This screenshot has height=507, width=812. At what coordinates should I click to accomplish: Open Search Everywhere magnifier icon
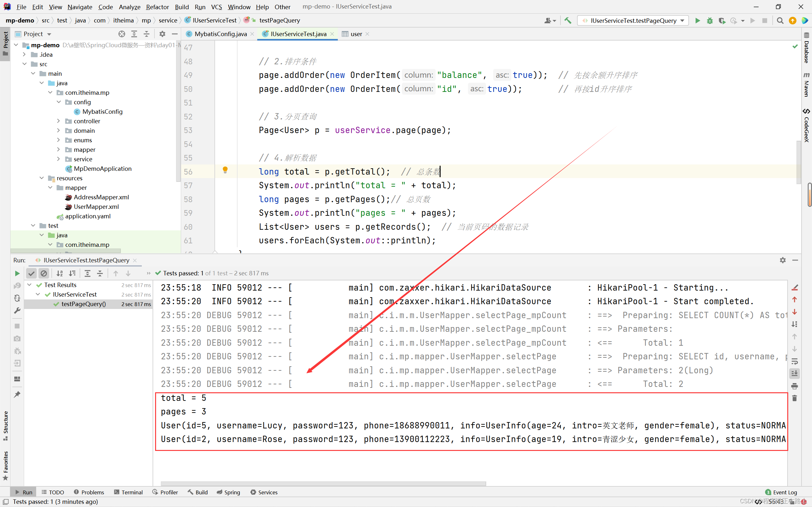point(780,21)
